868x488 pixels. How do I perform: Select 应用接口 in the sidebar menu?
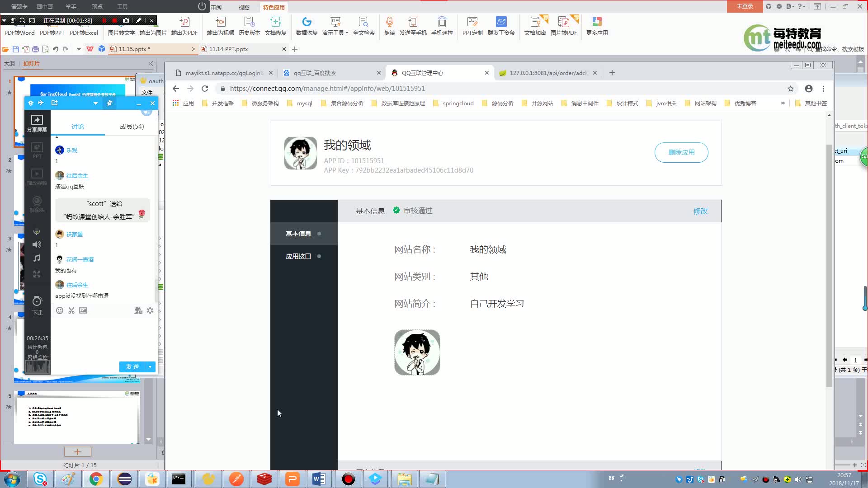pos(304,256)
